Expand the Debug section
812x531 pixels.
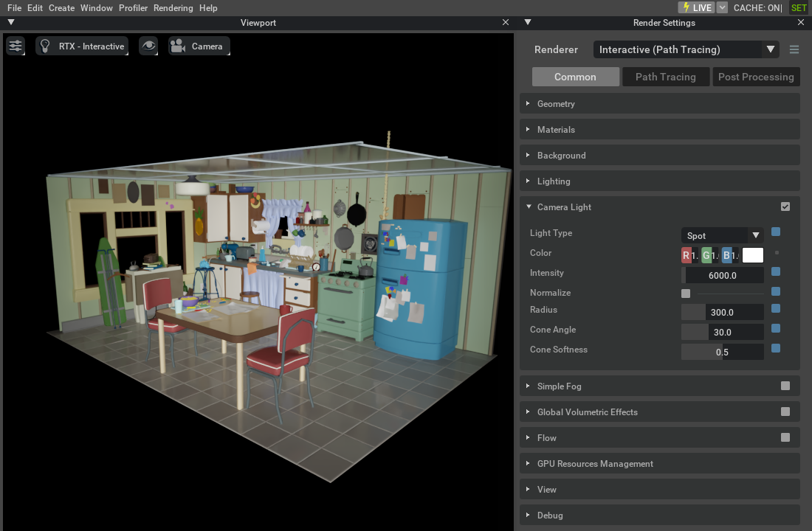tap(660, 516)
